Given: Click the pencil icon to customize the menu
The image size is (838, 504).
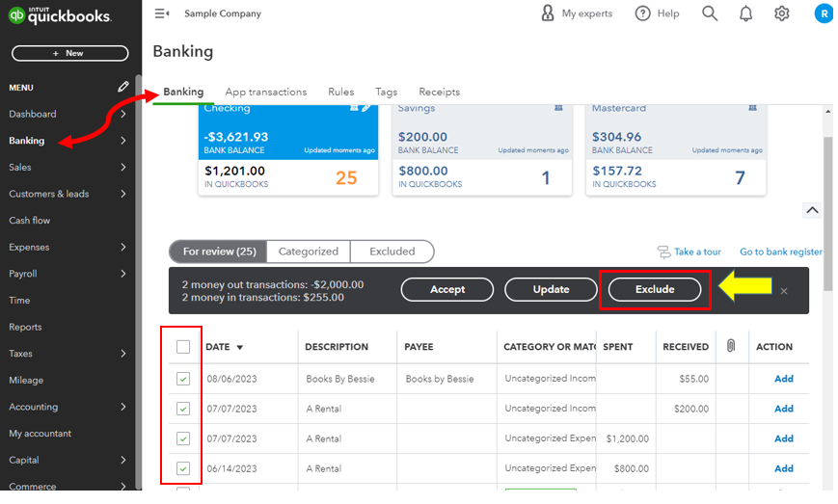Looking at the screenshot, I should [123, 87].
